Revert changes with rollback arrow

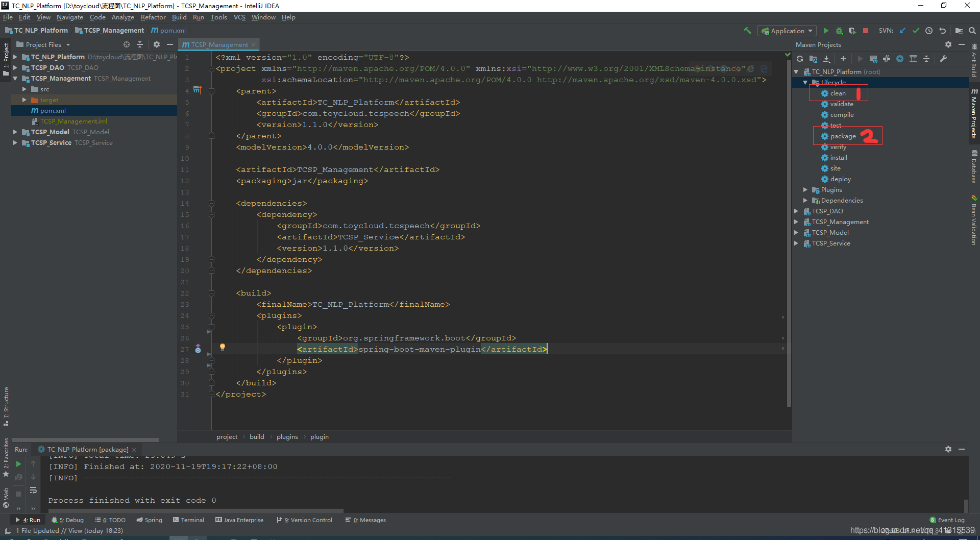(942, 31)
